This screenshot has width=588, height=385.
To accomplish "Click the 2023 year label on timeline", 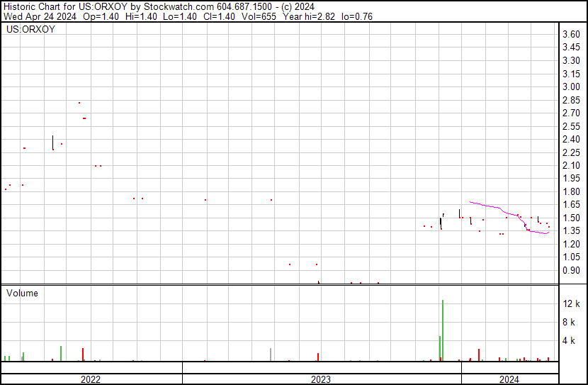I will point(321,379).
